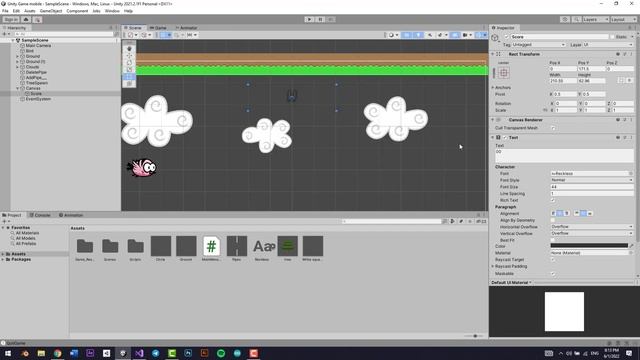The height and width of the screenshot is (360, 640).
Task: Open Chrome from the Windows taskbar
Action: [58, 353]
